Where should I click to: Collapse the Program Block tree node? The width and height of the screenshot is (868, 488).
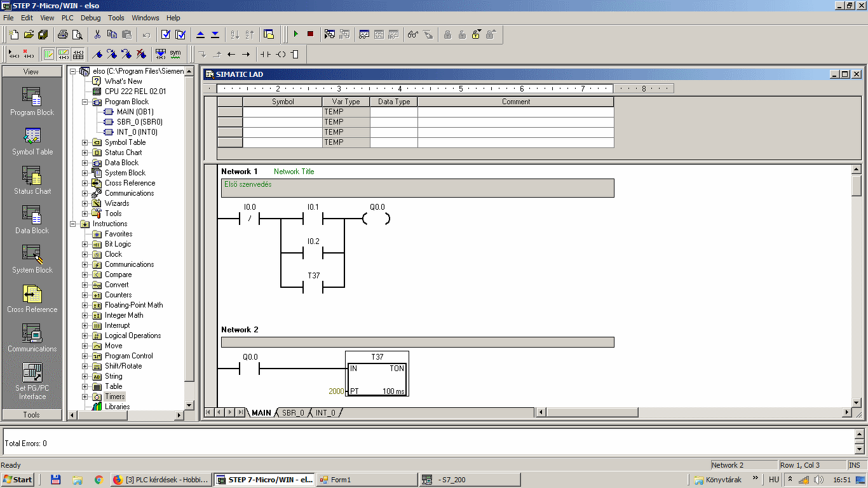[x=85, y=102]
